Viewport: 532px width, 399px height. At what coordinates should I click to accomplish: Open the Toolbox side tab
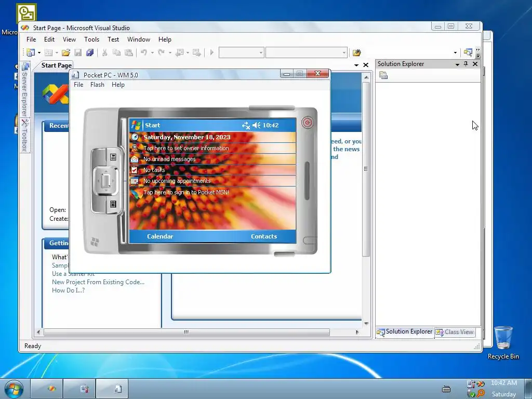pos(24,135)
